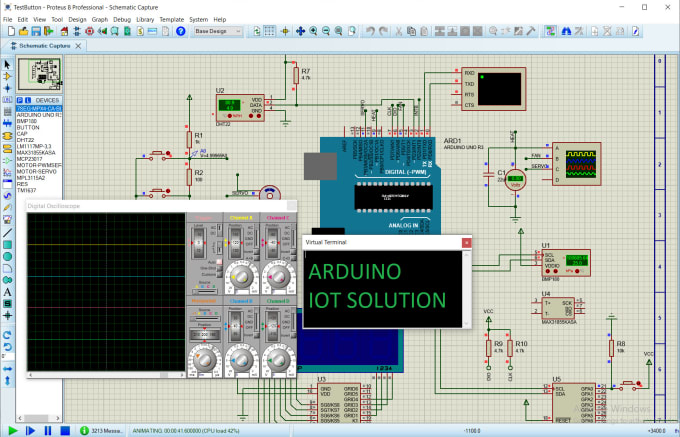
Task: Toggle the grid display icon
Action: click(269, 31)
